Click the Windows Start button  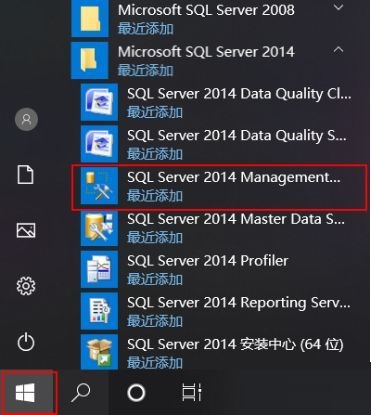26,393
